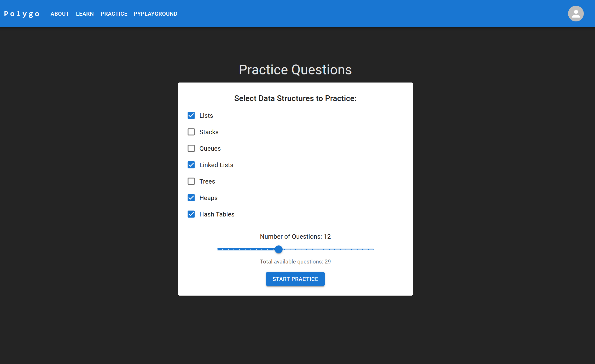This screenshot has height=364, width=595.
Task: Click the Start Practice button
Action: [x=295, y=279]
